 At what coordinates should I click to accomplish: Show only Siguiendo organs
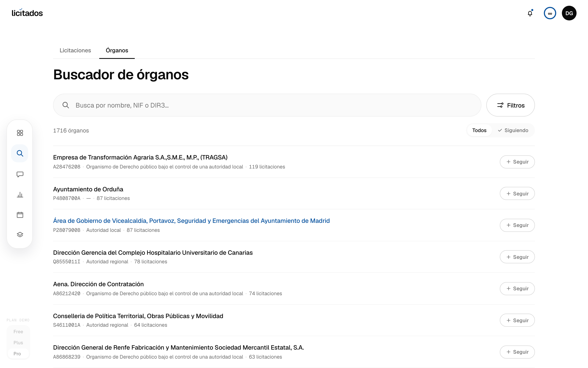tap(513, 130)
